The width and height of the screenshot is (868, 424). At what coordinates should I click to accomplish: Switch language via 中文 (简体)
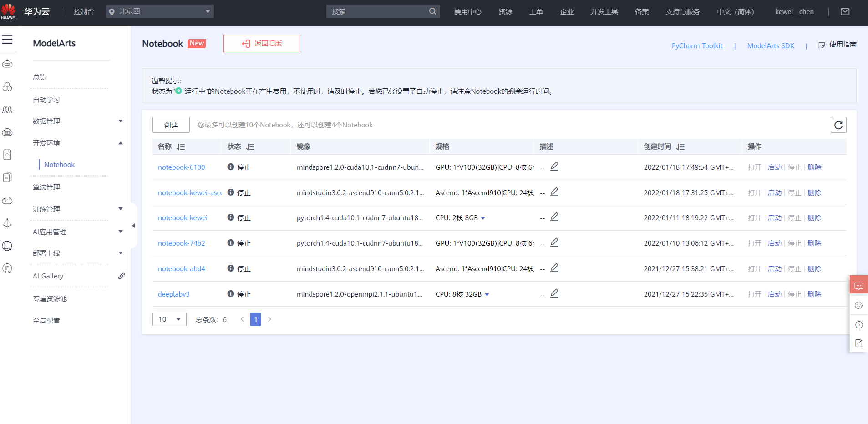[x=735, y=11]
